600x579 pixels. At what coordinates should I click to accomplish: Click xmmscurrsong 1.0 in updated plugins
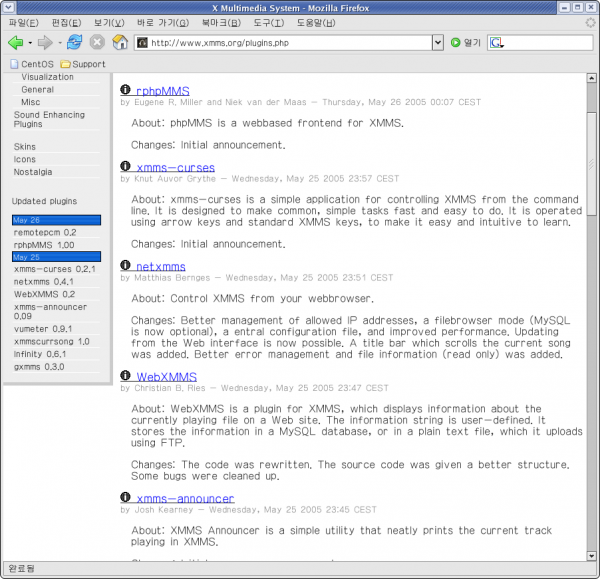pyautogui.click(x=52, y=341)
